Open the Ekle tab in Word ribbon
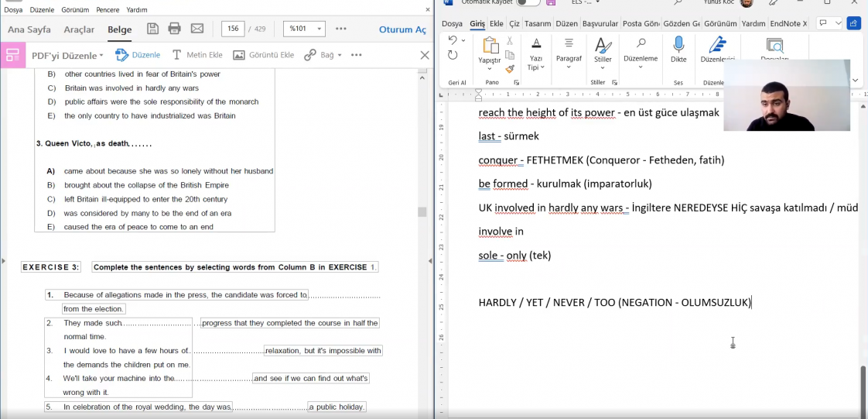The height and width of the screenshot is (419, 868). 496,24
